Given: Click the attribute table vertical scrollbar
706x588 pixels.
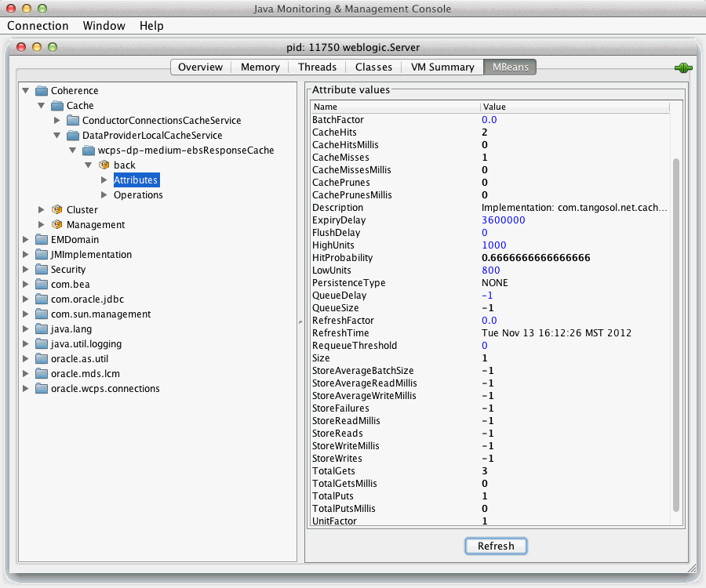Looking at the screenshot, I should click(x=676, y=335).
